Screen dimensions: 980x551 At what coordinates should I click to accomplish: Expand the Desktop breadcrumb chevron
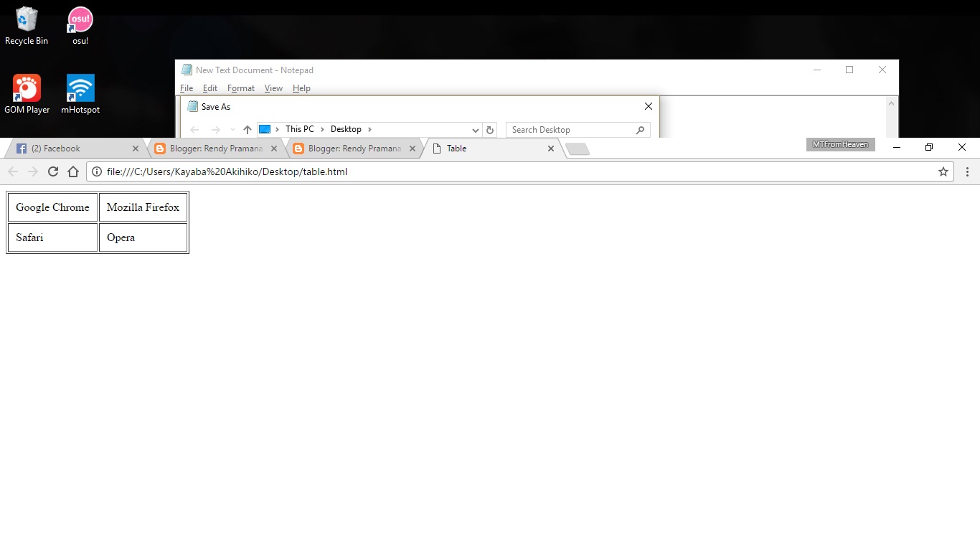(368, 129)
